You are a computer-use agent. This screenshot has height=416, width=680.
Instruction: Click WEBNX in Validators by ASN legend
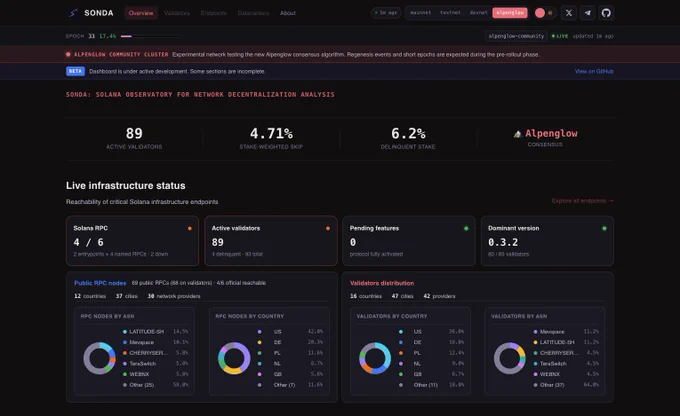pyautogui.click(x=550, y=374)
